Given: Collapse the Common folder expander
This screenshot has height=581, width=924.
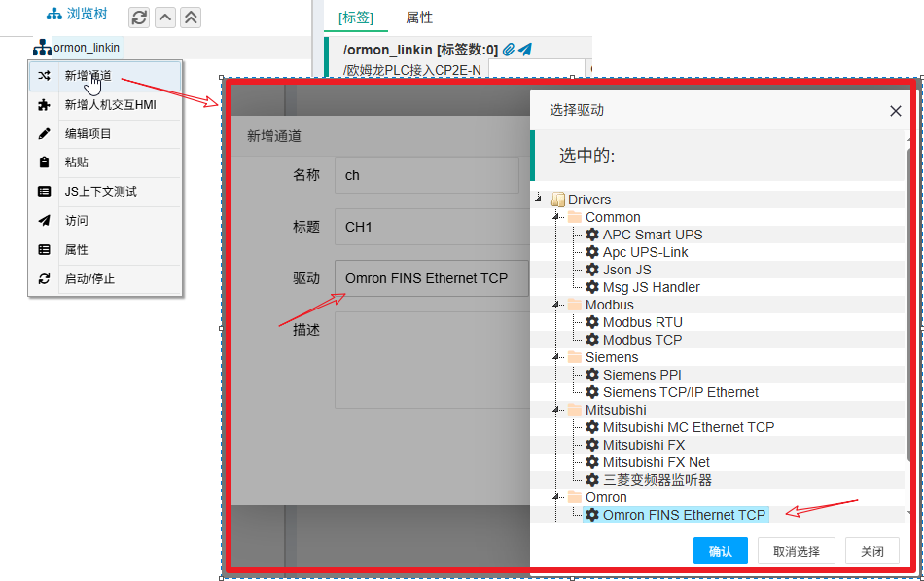Looking at the screenshot, I should (x=557, y=217).
